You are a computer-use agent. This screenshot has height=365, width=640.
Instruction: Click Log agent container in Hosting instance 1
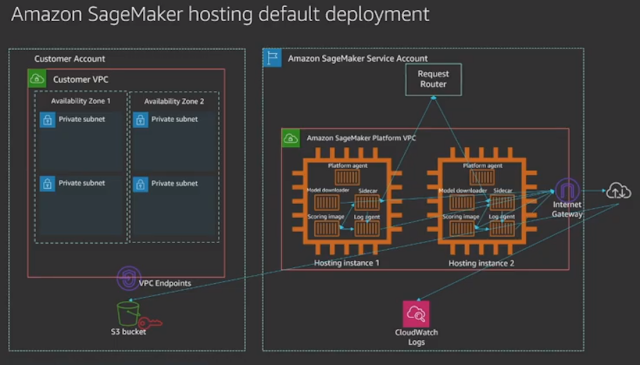[x=367, y=229]
